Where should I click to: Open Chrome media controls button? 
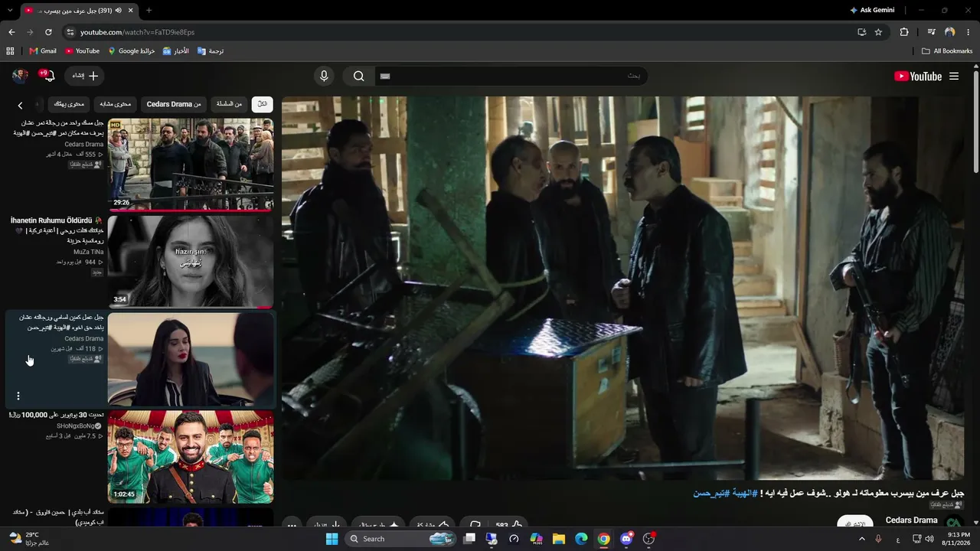tap(931, 32)
